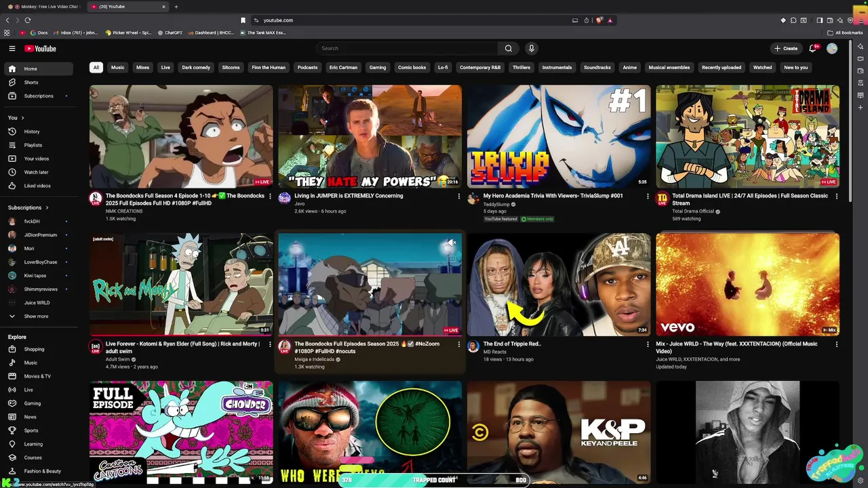Open Movies & TV under Explore

pyautogui.click(x=39, y=376)
